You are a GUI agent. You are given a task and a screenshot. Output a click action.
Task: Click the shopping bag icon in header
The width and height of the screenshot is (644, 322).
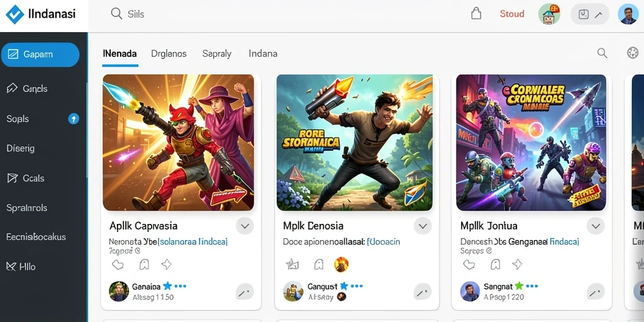(475, 14)
